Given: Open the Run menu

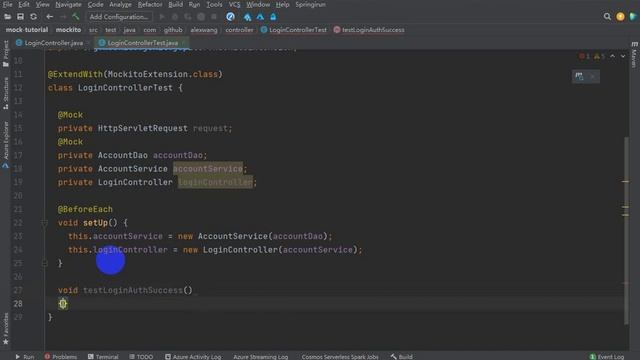Looking at the screenshot, I should (194, 4).
